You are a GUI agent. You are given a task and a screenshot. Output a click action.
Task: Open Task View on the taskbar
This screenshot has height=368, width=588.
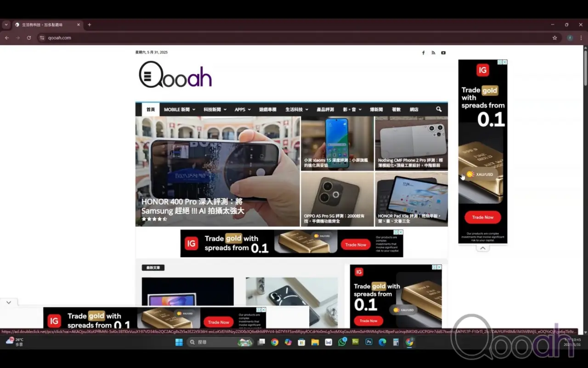[261, 342]
